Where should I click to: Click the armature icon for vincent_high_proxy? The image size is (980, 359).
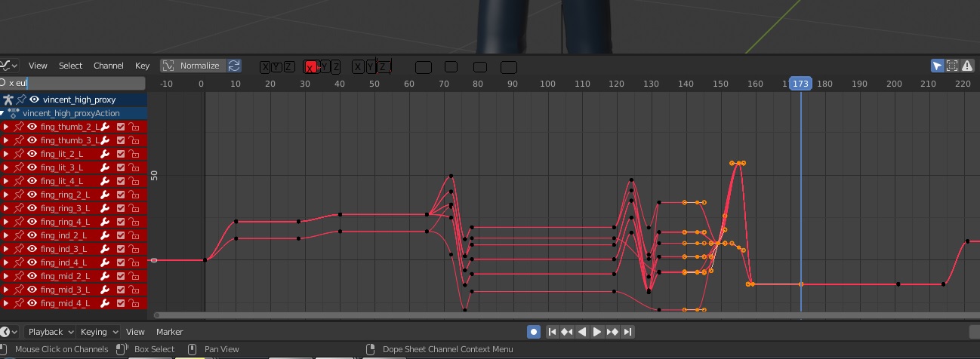click(8, 100)
